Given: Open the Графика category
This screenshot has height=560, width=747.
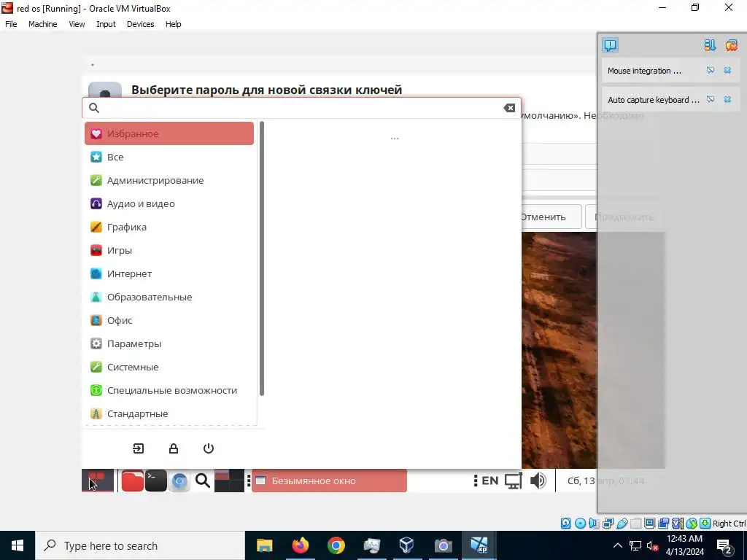Looking at the screenshot, I should 169,227.
